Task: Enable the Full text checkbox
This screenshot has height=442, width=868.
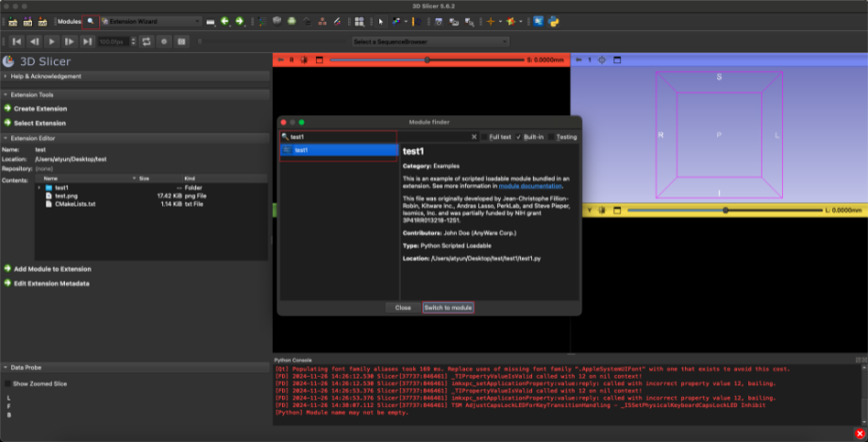Action: (483, 137)
